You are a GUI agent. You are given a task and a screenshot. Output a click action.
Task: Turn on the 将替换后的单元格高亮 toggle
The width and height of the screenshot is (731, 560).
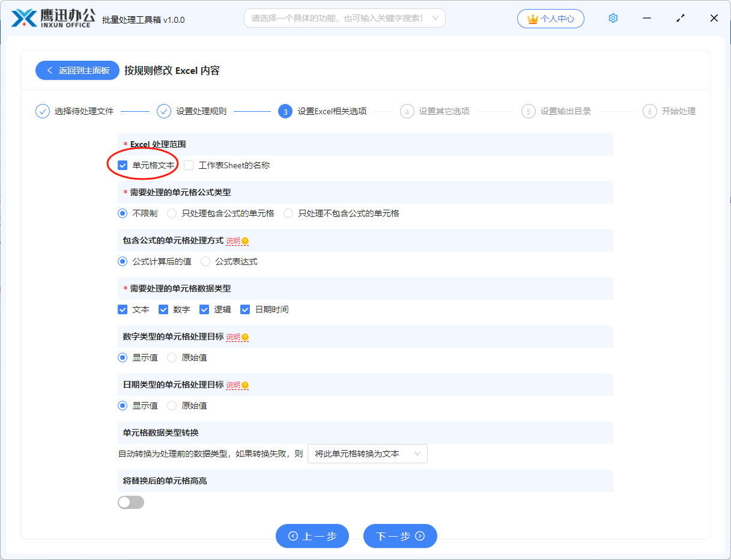click(131, 502)
